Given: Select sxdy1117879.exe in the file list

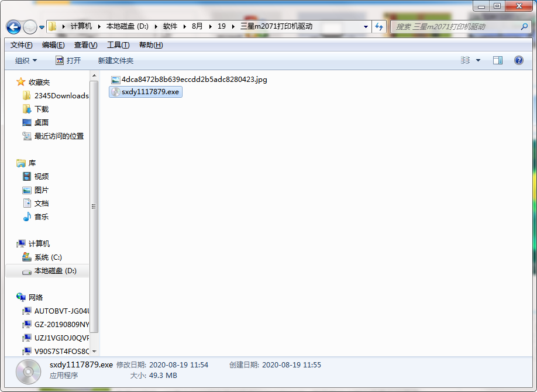Looking at the screenshot, I should pos(146,92).
